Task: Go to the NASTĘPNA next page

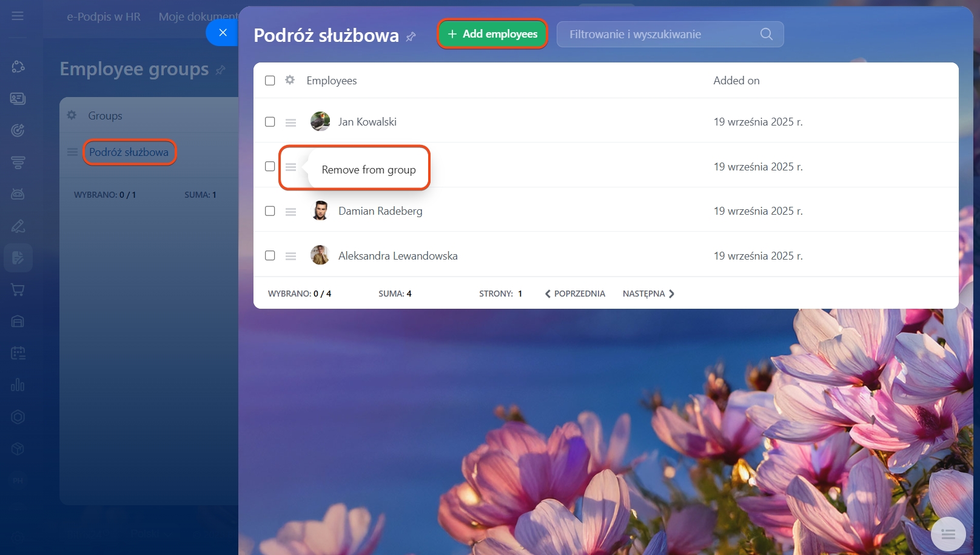Action: 648,294
